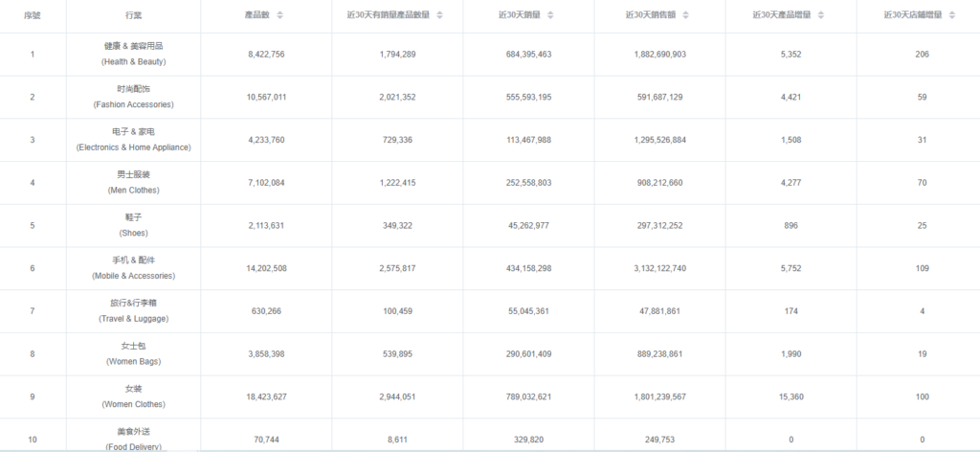Select the Health & Beauty industry row
The image size is (980, 452).
[x=133, y=54]
